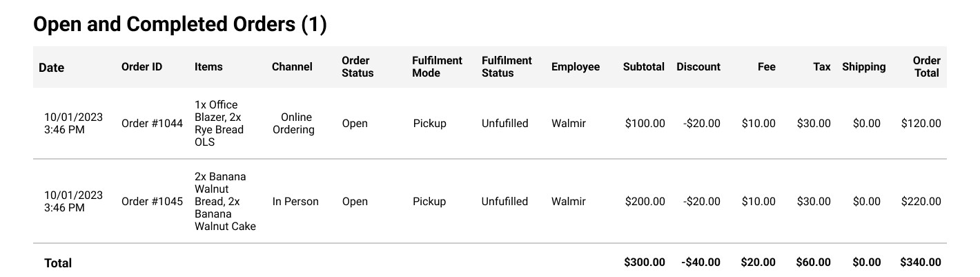Open Order #1045 link
Image resolution: width=980 pixels, height=277 pixels.
pos(152,202)
